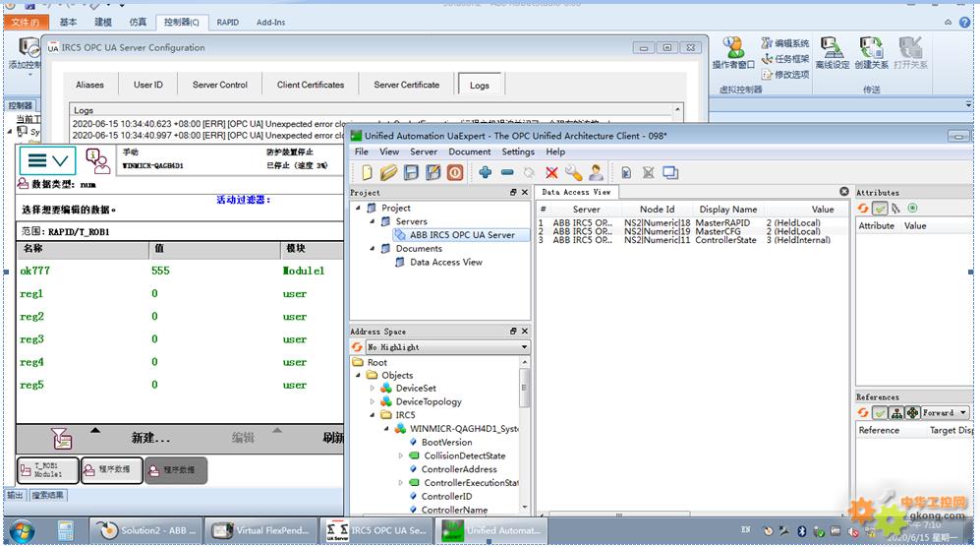This screenshot has height=547, width=980.
Task: Click the Save As icon in UaExpert
Action: [432, 172]
